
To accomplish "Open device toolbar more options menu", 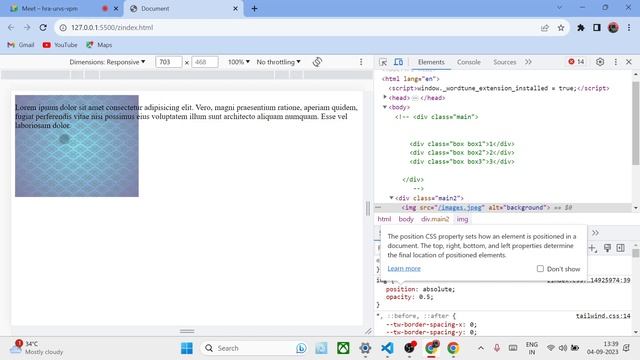I will (361, 62).
